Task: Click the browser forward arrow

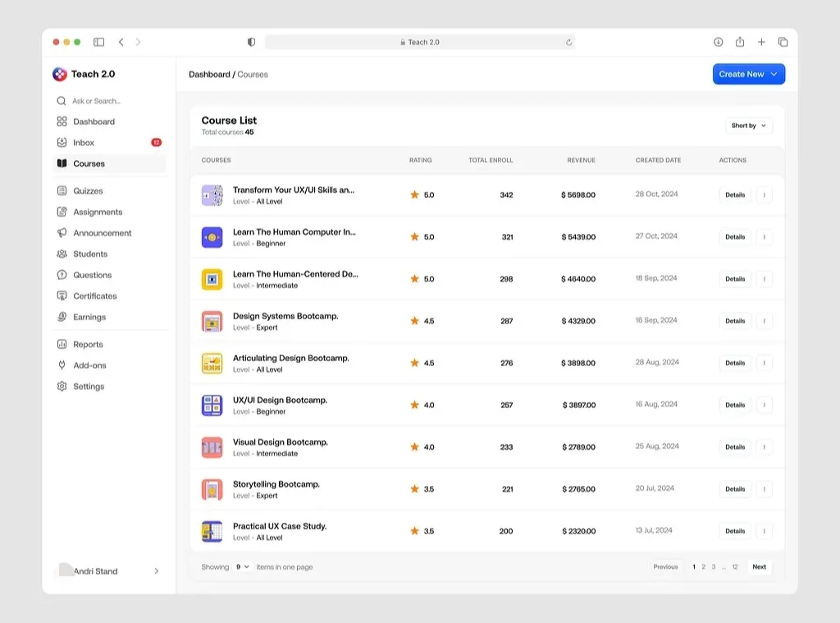Action: click(138, 42)
